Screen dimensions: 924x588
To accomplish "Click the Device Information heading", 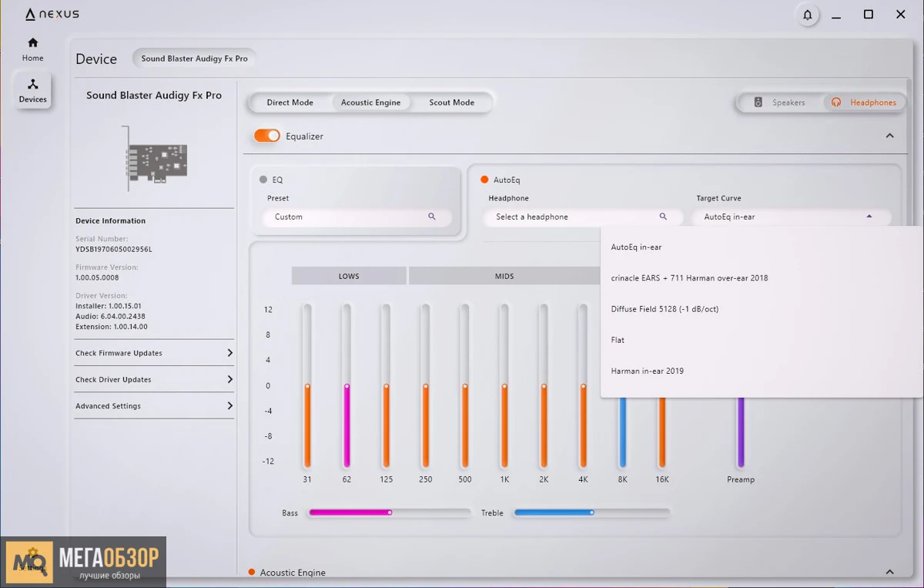I will tap(110, 220).
